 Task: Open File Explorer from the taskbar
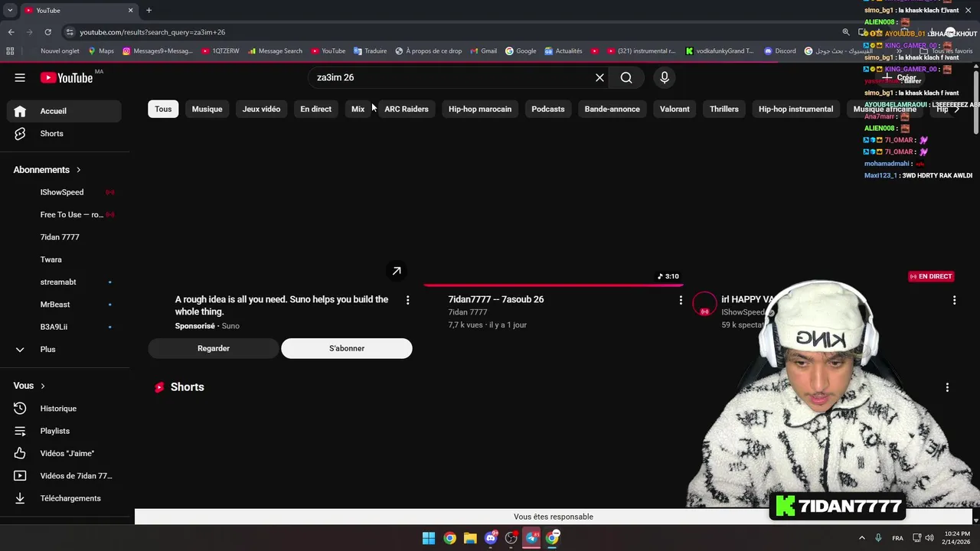470,538
